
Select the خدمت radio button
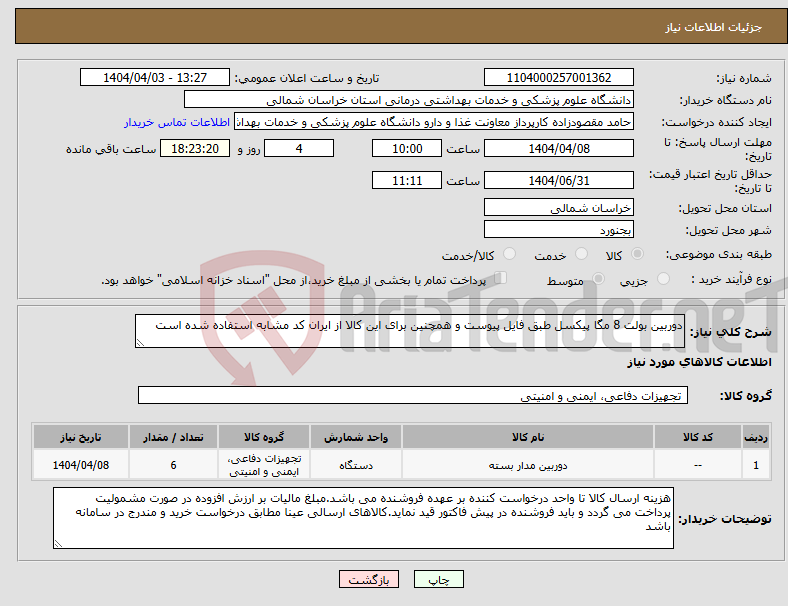coord(581,254)
